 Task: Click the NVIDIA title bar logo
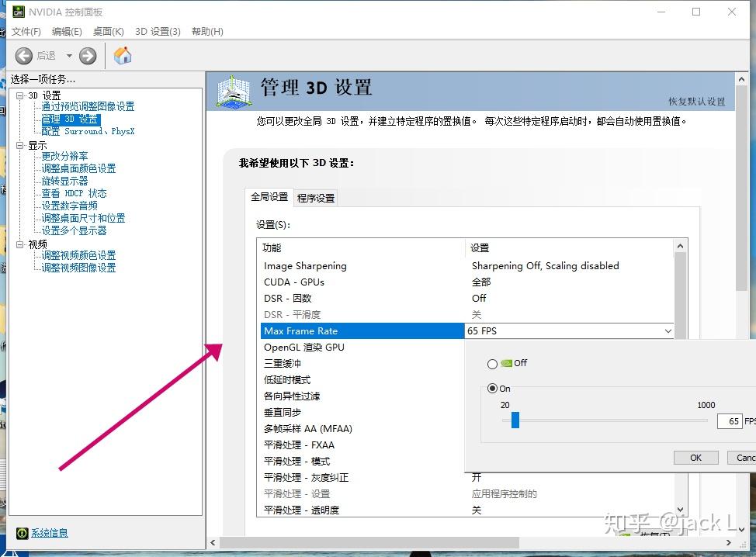(19, 12)
